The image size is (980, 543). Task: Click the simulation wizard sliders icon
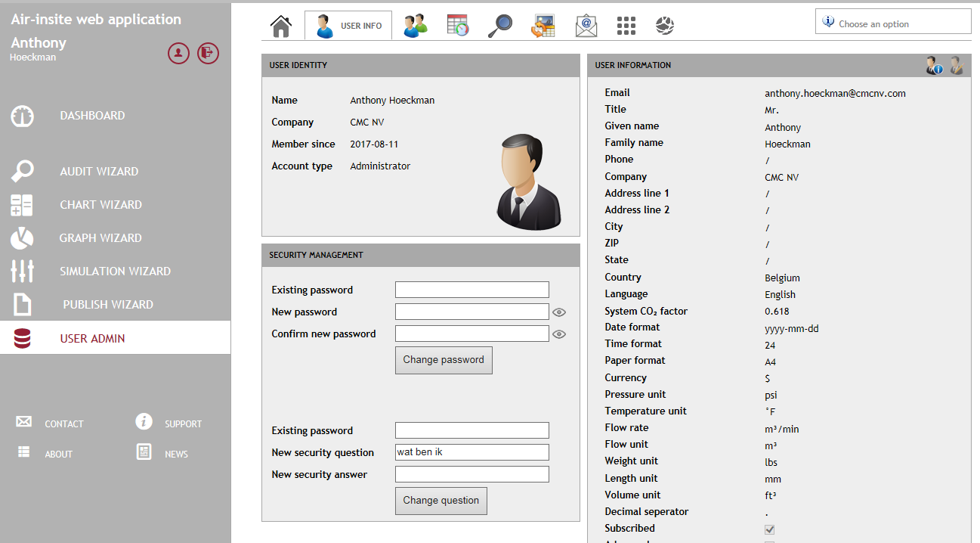pos(23,271)
